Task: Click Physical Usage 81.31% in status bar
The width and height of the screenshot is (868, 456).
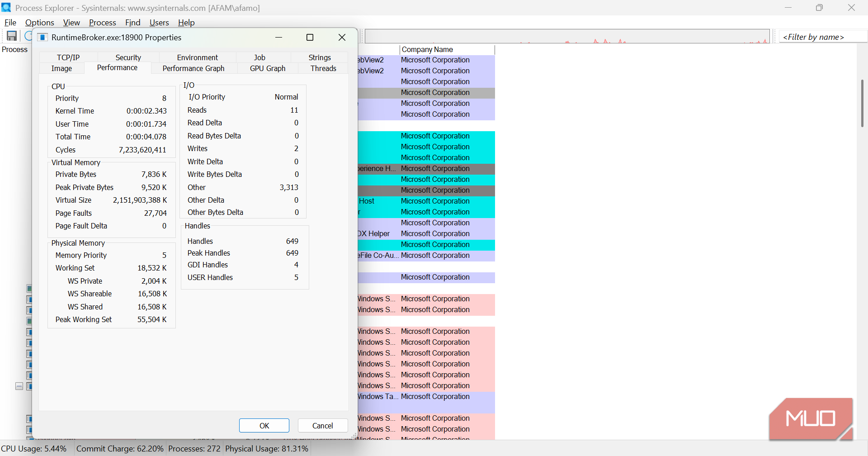Action: pyautogui.click(x=267, y=449)
